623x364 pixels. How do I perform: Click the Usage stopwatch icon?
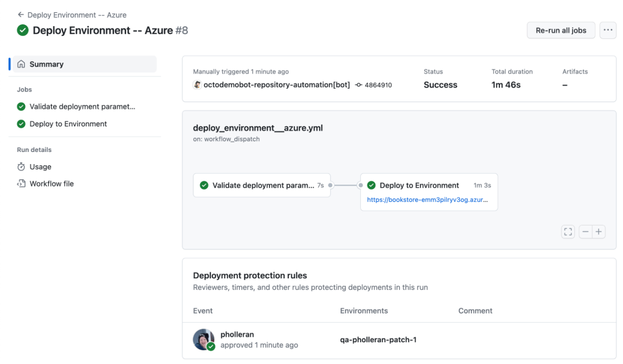click(21, 167)
